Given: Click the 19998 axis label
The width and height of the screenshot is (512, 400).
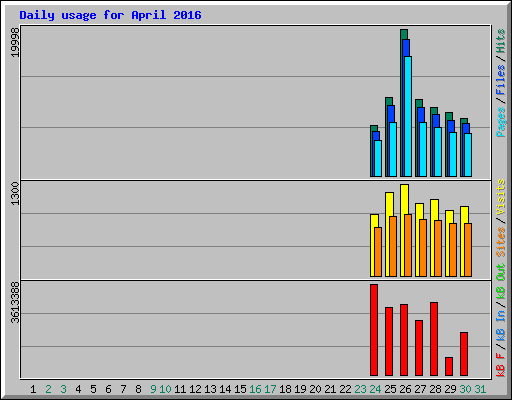Looking at the screenshot, I should 15,42.
